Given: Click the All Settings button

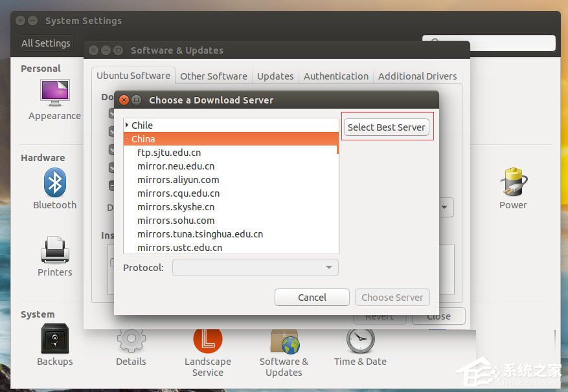Looking at the screenshot, I should [x=45, y=43].
